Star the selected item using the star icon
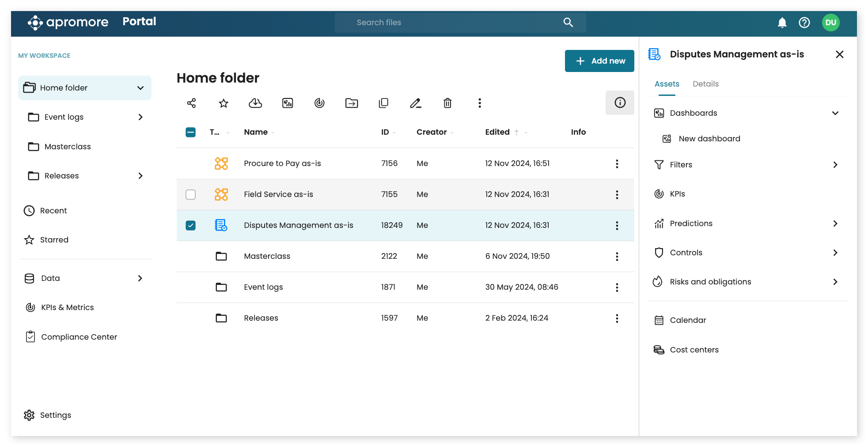This screenshot has width=868, height=447. point(224,103)
